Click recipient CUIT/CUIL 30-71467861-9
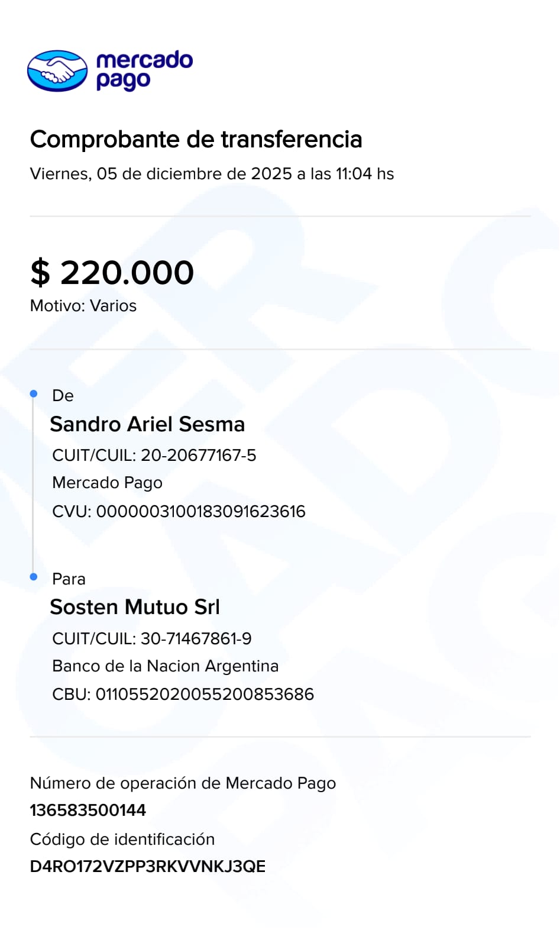 [x=151, y=639]
